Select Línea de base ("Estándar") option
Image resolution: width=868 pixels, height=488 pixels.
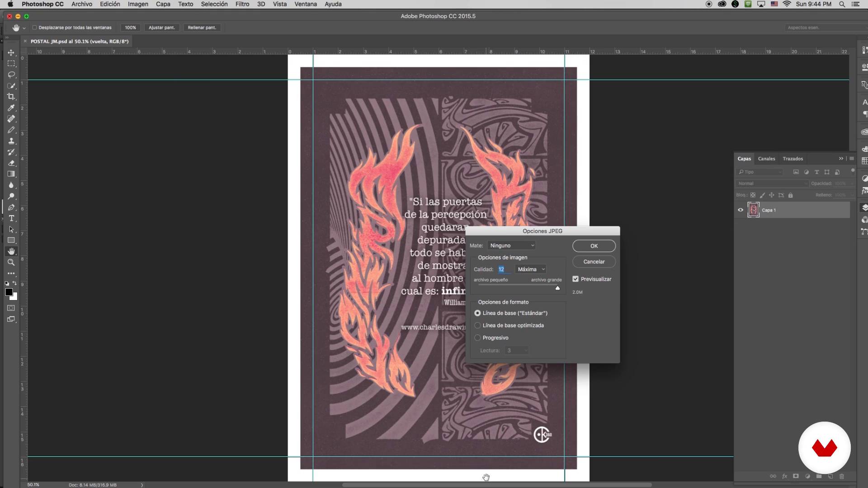tap(477, 313)
